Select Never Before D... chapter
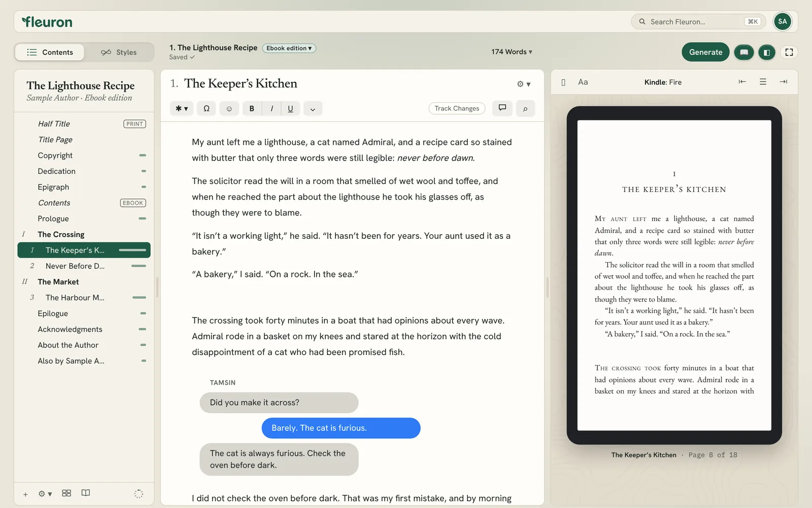Screen dimensions: 812x508 [84, 266]
